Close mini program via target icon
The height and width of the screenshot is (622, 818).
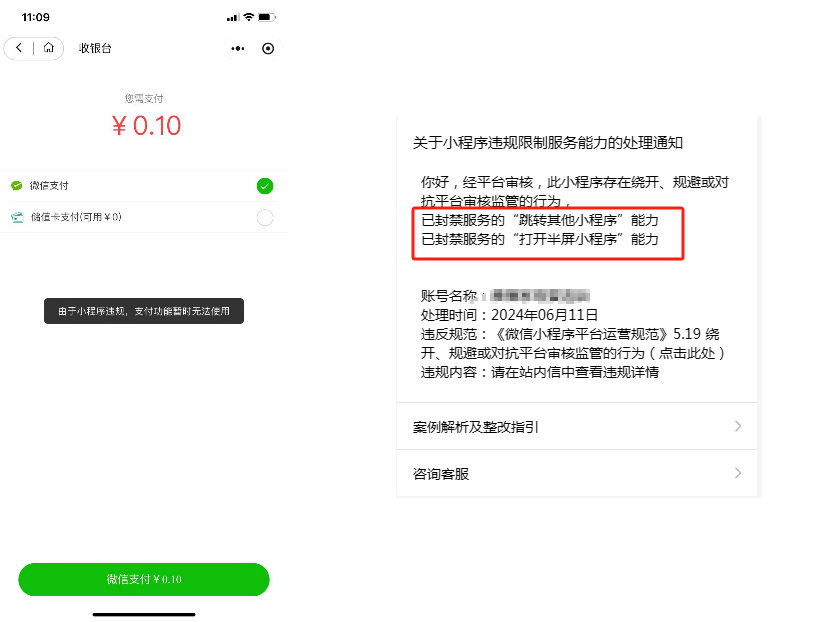tap(268, 49)
